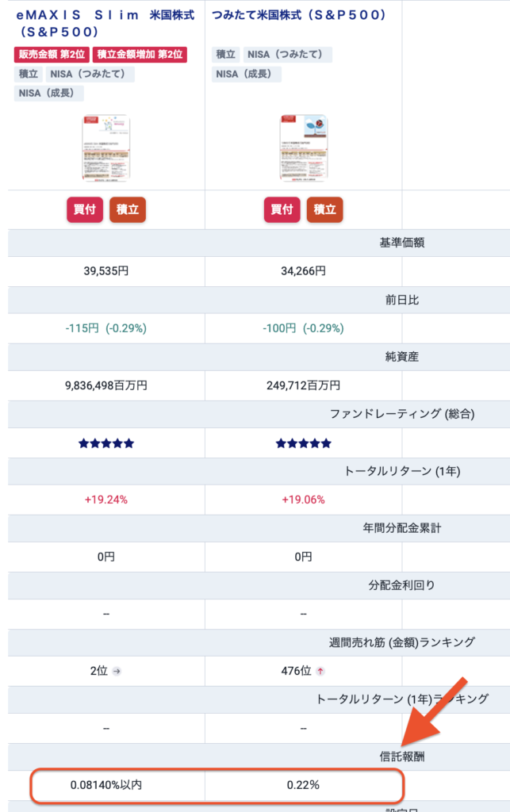
Task: Click つみたて米国株式 NISA（成長） tag
Action: coord(247,75)
